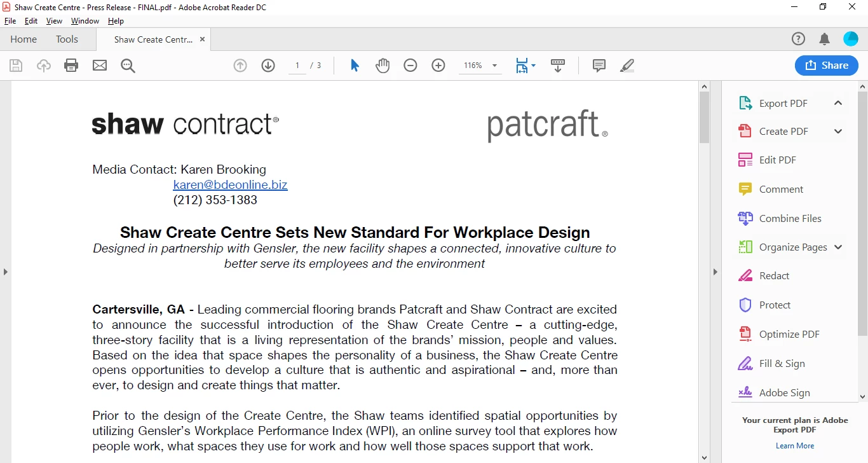Open Adobe Sign tool

tap(784, 392)
